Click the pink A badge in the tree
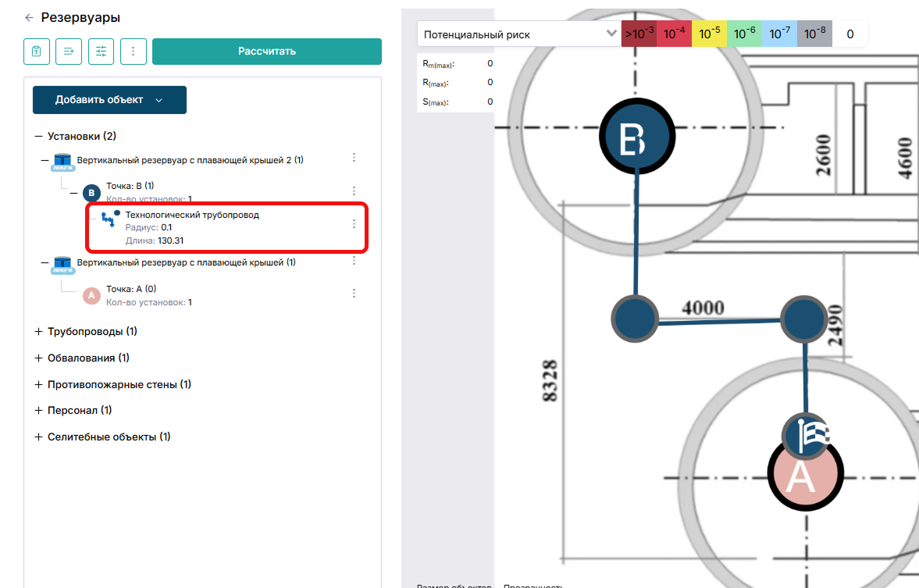The width and height of the screenshot is (919, 588). tap(91, 295)
